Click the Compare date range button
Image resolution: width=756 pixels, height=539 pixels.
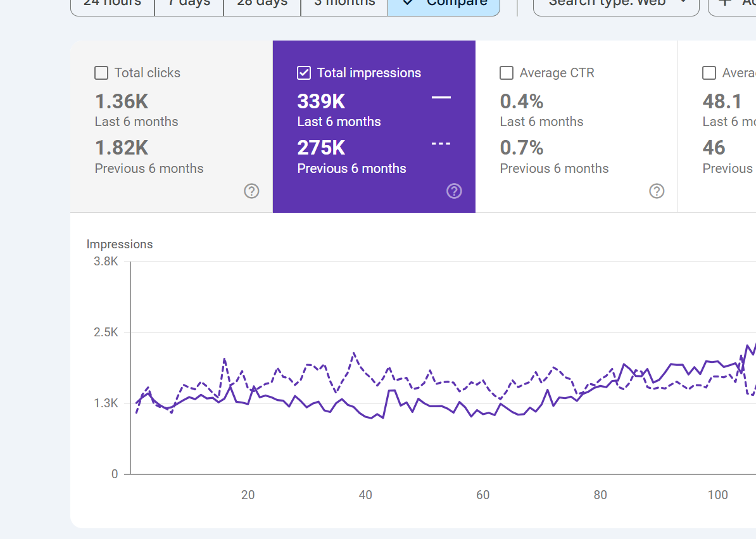tap(444, 4)
